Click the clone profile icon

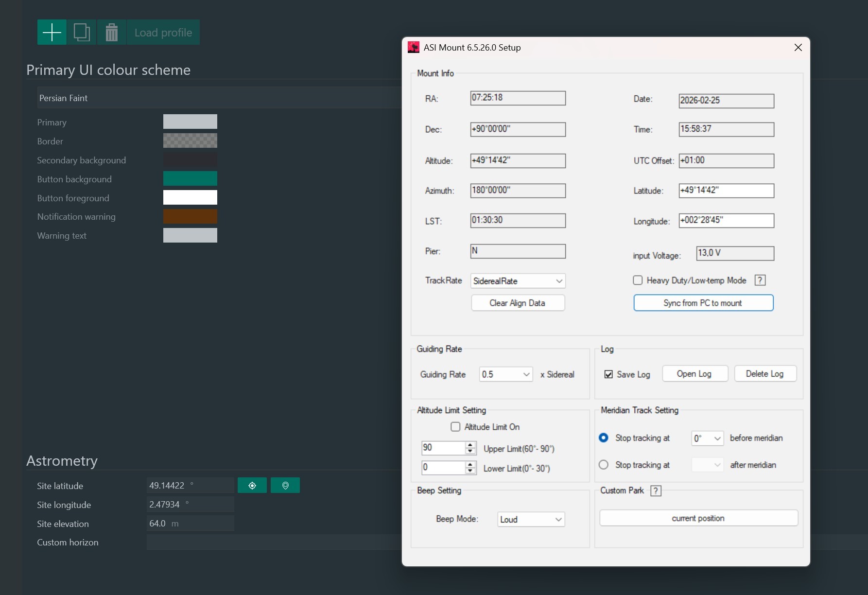pos(82,32)
